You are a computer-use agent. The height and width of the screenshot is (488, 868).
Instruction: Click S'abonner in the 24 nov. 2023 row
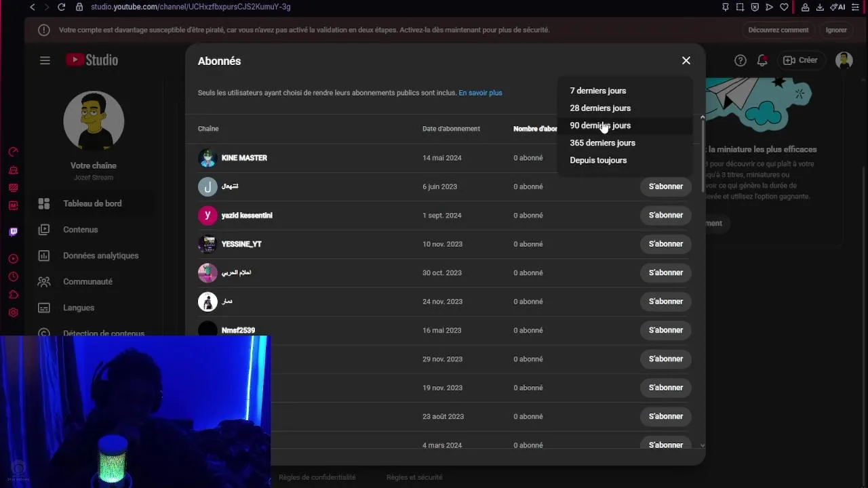(665, 302)
